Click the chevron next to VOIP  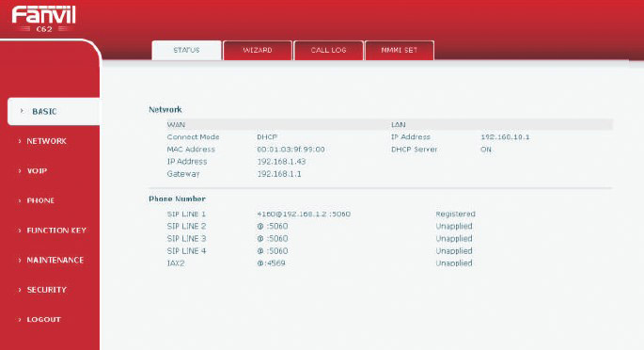[x=20, y=170]
